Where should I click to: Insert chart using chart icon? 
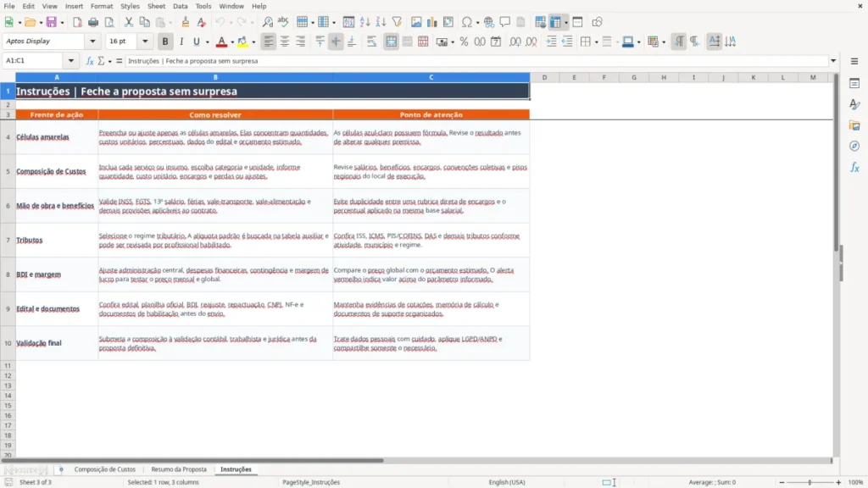tap(432, 22)
